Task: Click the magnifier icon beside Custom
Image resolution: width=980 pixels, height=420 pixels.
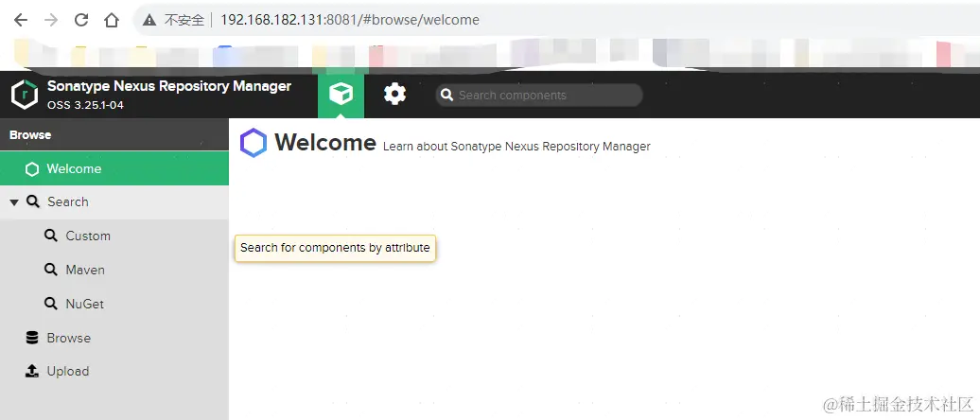Action: click(51, 236)
